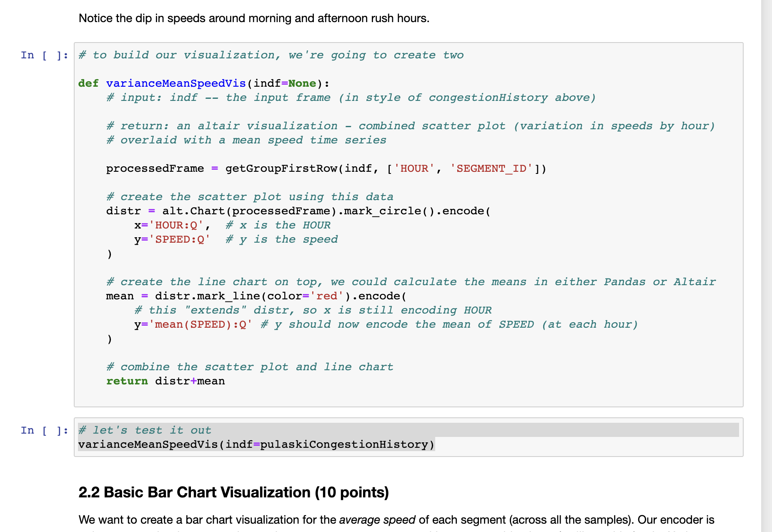
Task: Click the sentence about rush hour speed dips
Action: (x=253, y=18)
